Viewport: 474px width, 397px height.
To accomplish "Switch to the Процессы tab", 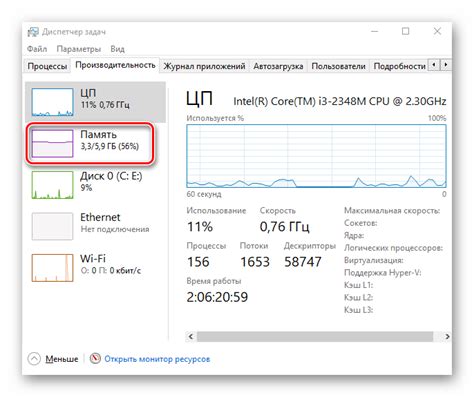I will coord(47,66).
